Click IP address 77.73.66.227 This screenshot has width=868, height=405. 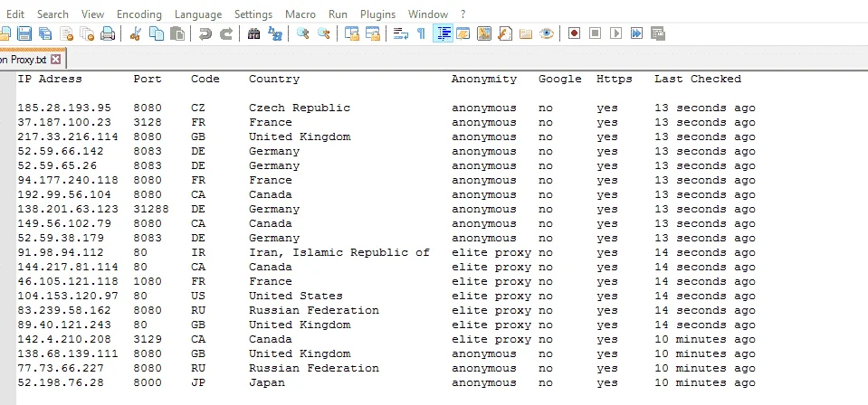pyautogui.click(x=61, y=368)
